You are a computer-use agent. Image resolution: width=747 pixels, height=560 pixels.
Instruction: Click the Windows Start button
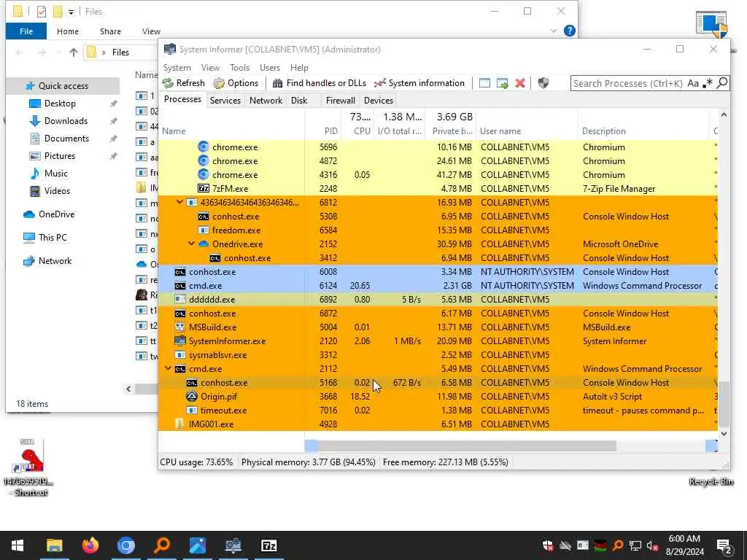tap(18, 545)
